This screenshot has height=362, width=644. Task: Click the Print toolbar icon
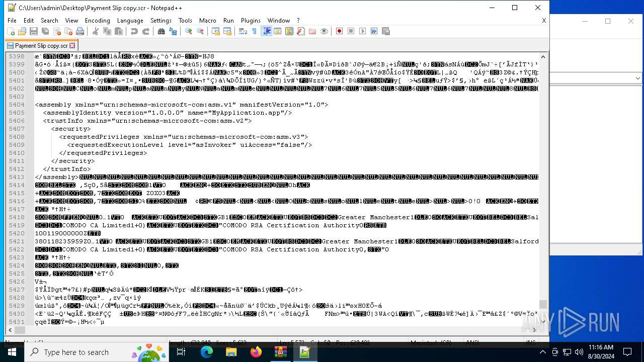click(80, 31)
